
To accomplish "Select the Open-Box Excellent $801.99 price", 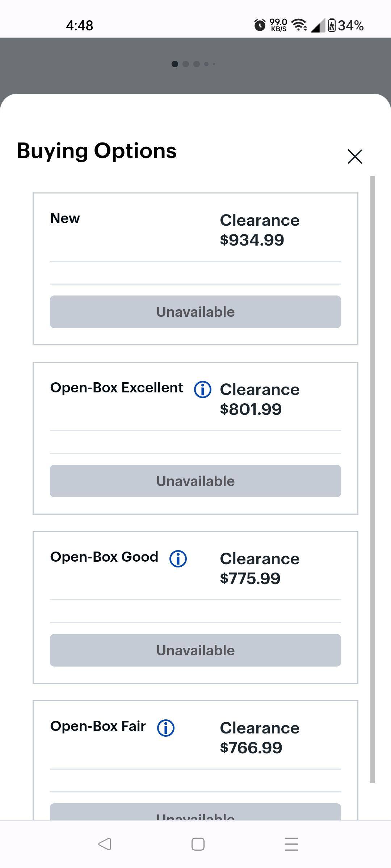I will click(251, 409).
